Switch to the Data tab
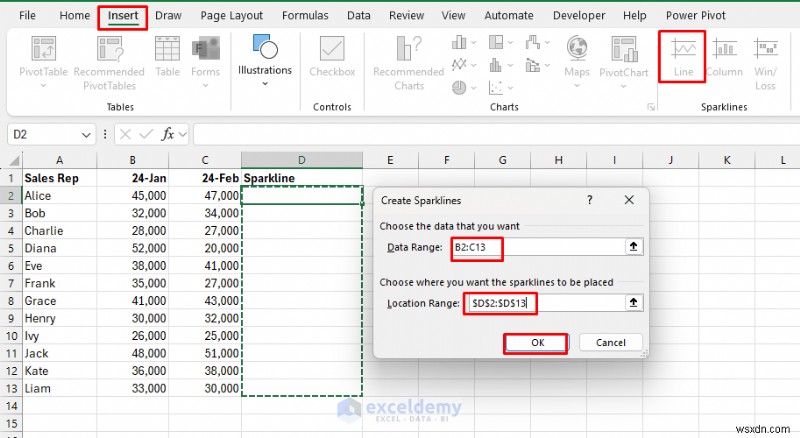 coord(359,15)
